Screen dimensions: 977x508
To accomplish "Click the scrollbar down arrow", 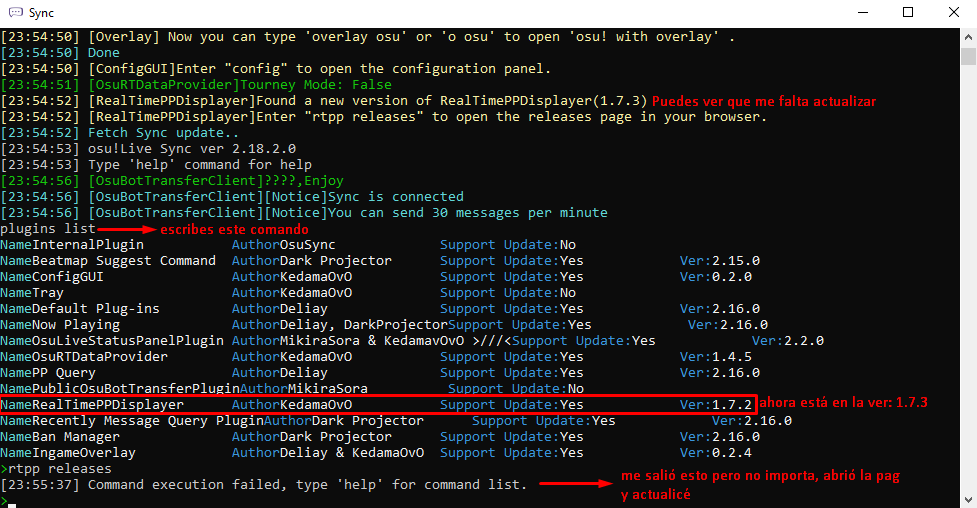I will coord(968,500).
